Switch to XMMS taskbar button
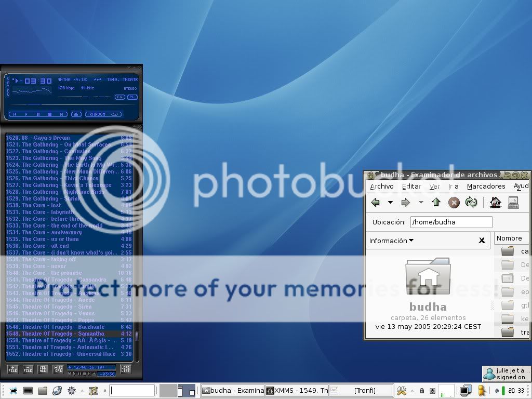This screenshot has height=399, width=532. (x=297, y=391)
